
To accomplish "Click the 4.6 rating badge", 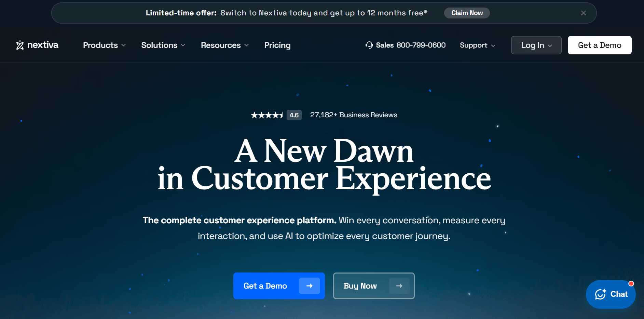I will tap(294, 115).
